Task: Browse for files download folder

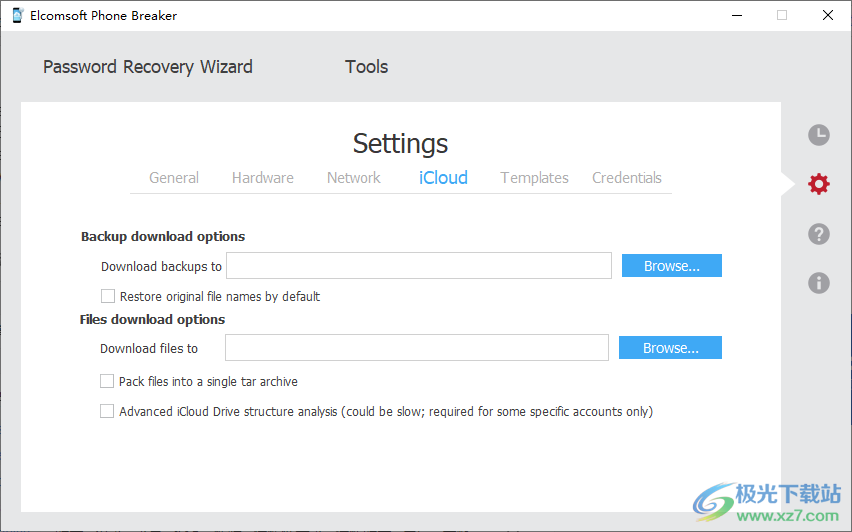Action: click(x=670, y=348)
